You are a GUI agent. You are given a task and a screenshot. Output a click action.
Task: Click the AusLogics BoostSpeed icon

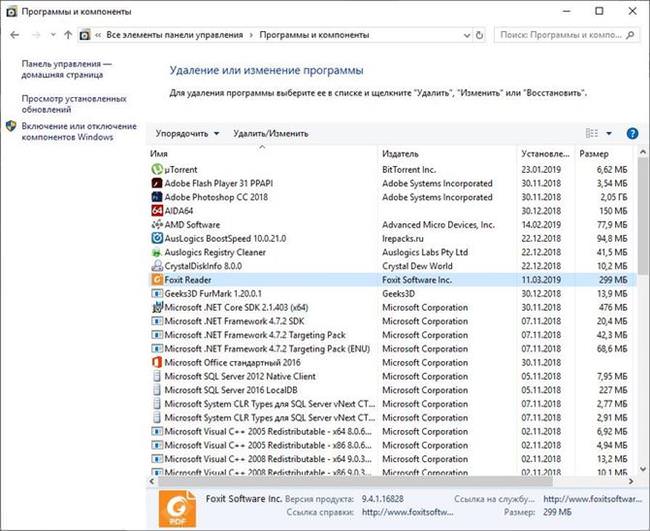pyautogui.click(x=157, y=238)
